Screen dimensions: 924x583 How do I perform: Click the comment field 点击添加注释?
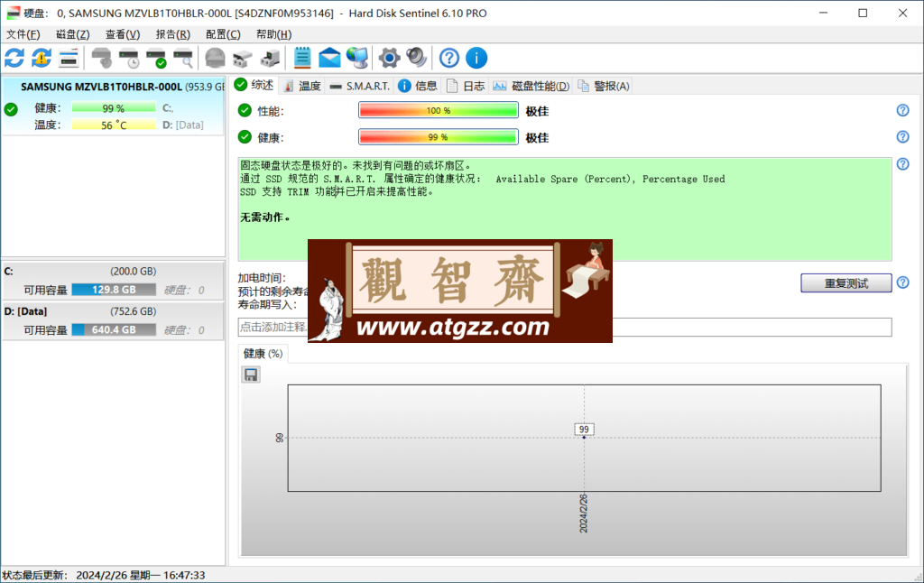[x=565, y=328]
